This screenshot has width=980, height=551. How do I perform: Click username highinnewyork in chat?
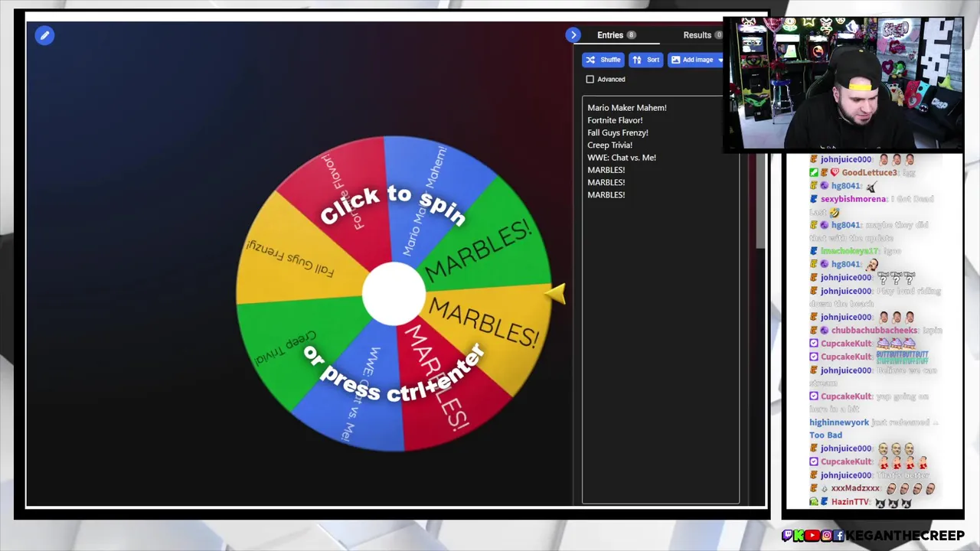(839, 422)
